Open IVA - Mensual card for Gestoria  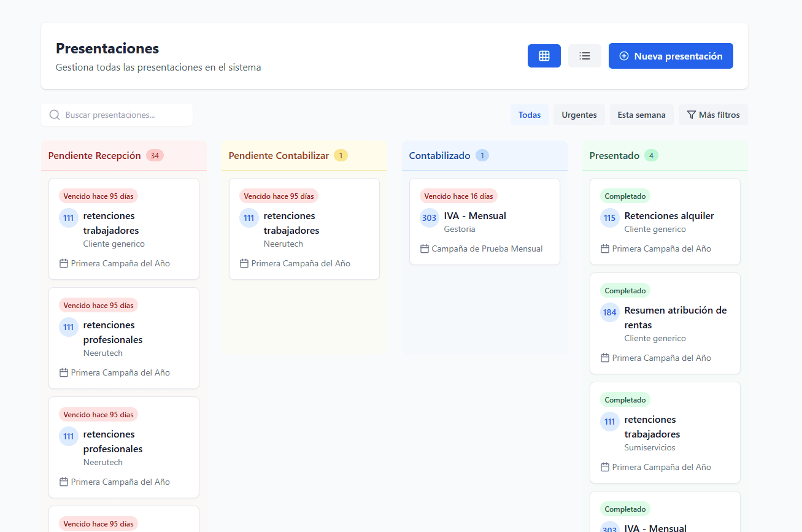point(484,222)
